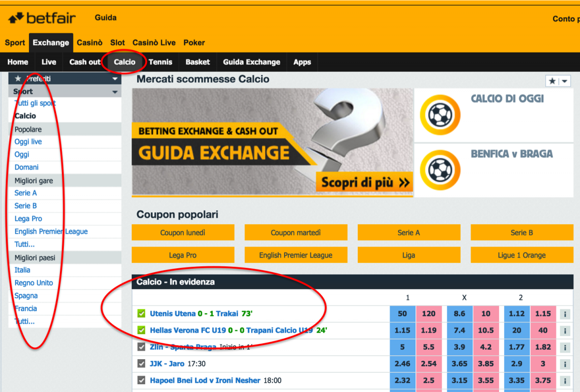
Task: Open Domani in the sidebar
Action: tap(27, 167)
